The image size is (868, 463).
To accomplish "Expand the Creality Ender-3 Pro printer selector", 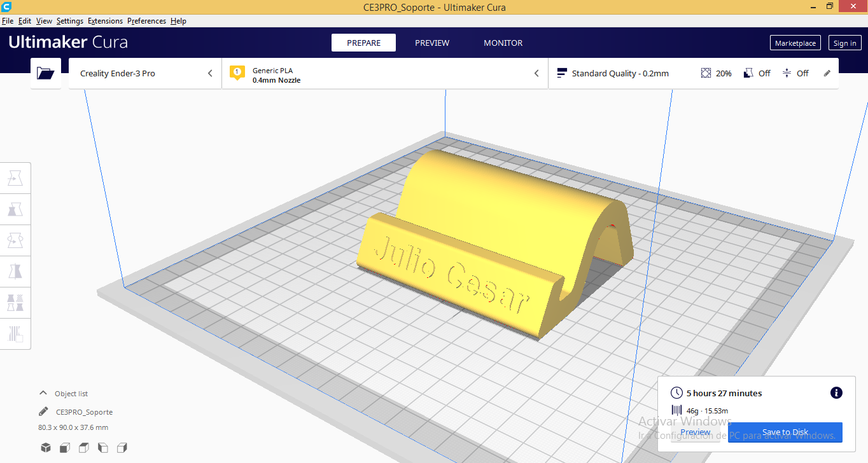I will point(145,73).
